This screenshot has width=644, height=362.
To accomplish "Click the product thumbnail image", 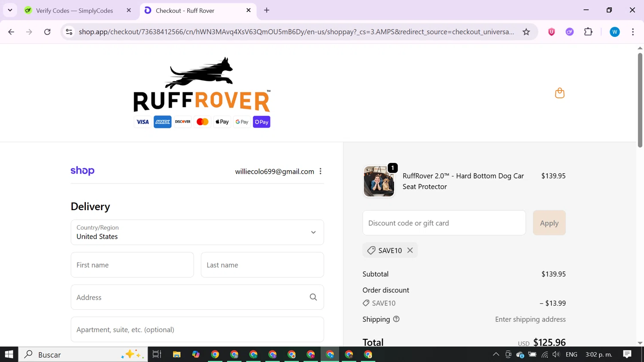I will tap(379, 181).
